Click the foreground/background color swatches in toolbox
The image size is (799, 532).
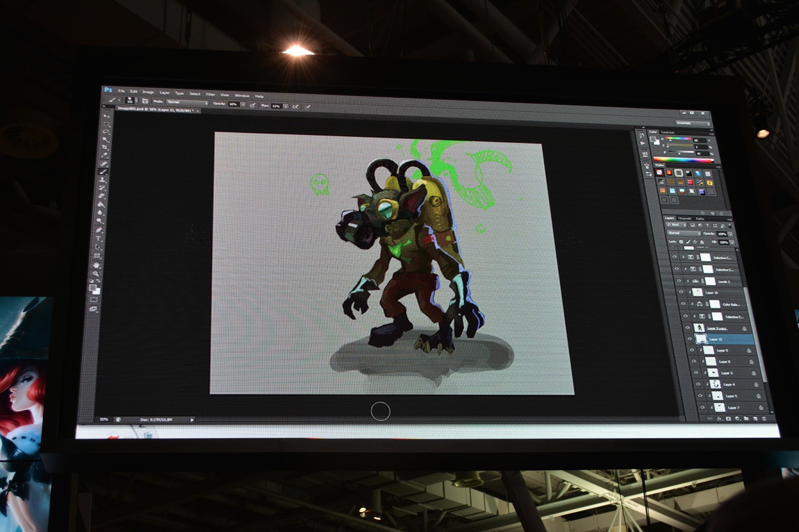coord(94,288)
